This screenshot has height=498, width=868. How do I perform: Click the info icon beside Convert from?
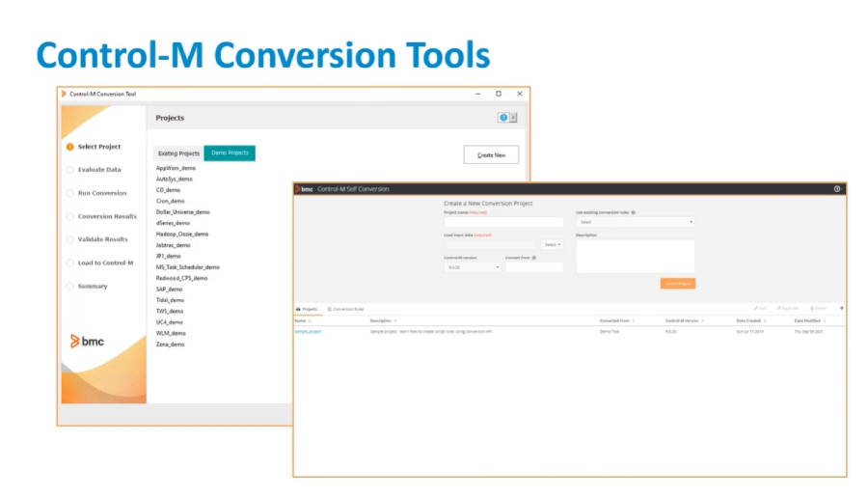pyautogui.click(x=533, y=258)
